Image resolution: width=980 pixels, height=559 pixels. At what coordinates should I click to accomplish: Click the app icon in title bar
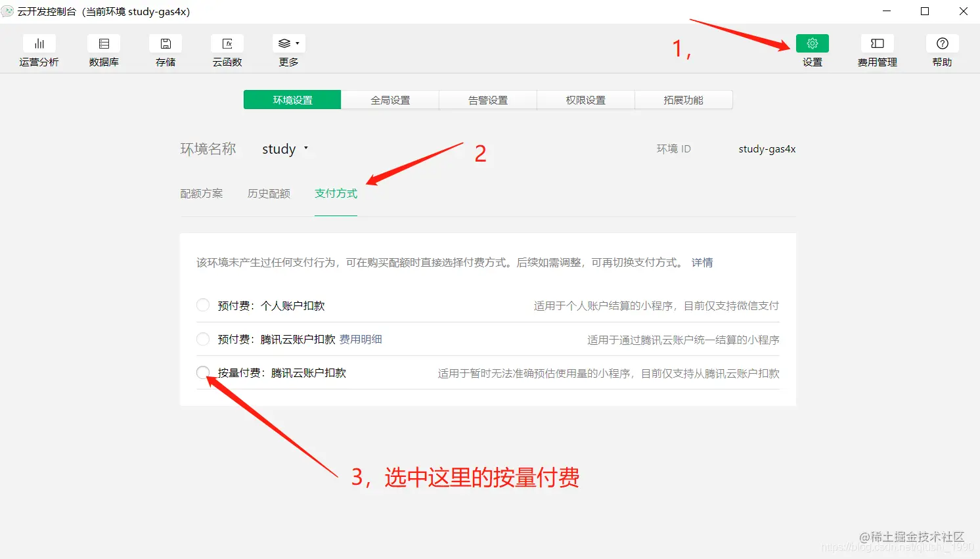click(8, 11)
